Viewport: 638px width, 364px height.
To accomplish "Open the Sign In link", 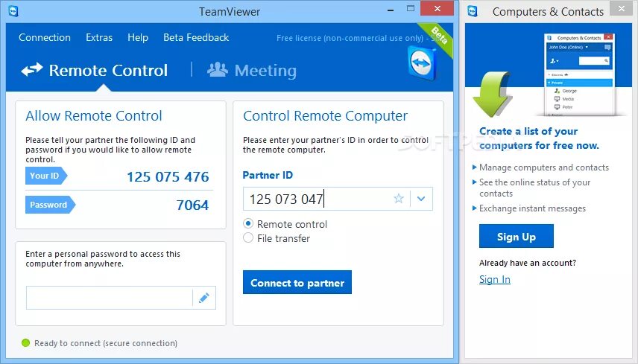I will [x=495, y=279].
